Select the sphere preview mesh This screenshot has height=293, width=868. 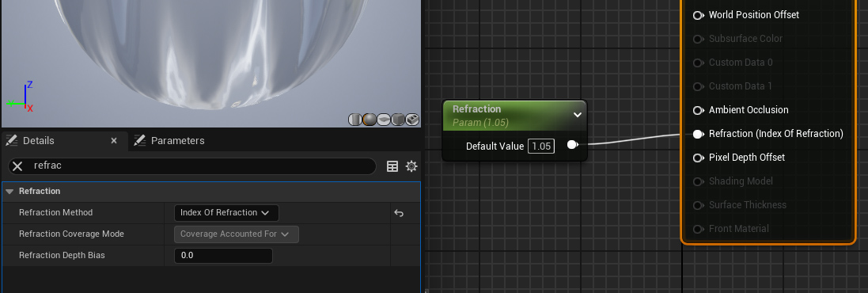point(370,119)
